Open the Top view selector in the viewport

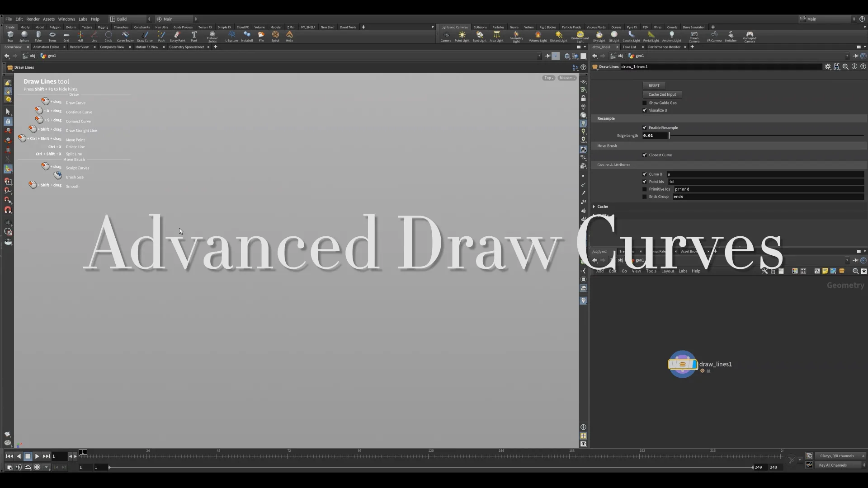click(548, 78)
